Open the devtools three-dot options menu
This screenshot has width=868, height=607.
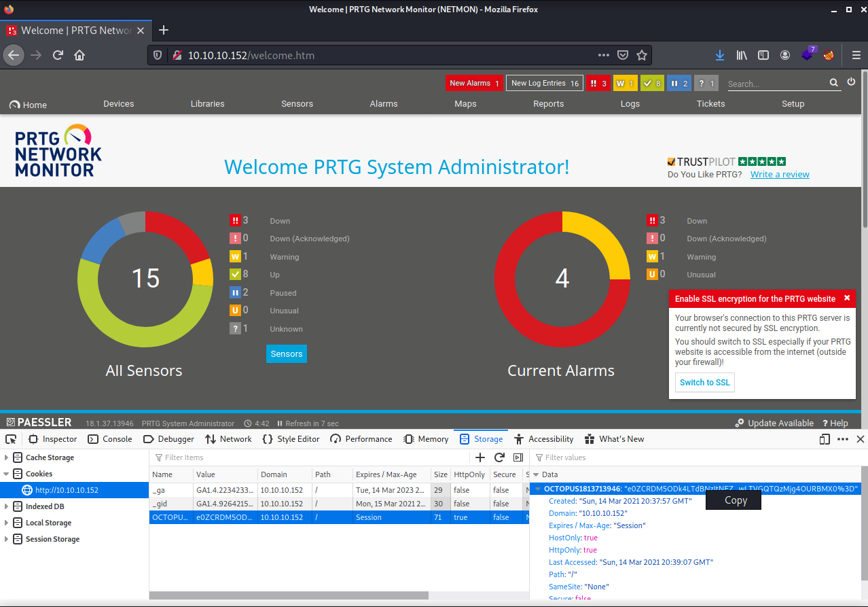pyautogui.click(x=843, y=439)
